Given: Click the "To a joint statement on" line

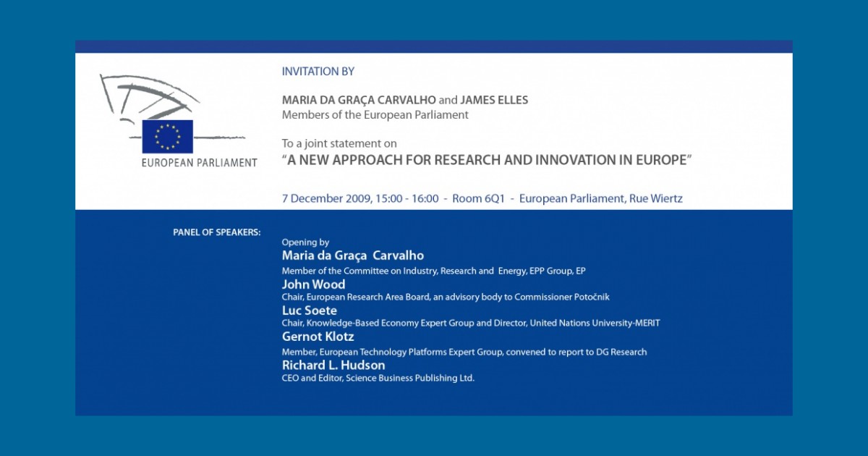Looking at the screenshot, I should (x=339, y=143).
